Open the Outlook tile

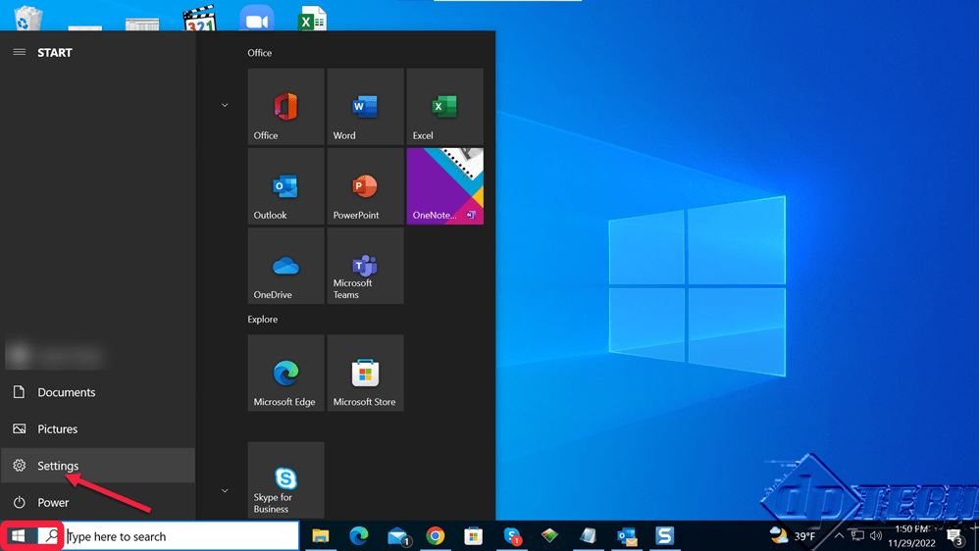pos(285,186)
